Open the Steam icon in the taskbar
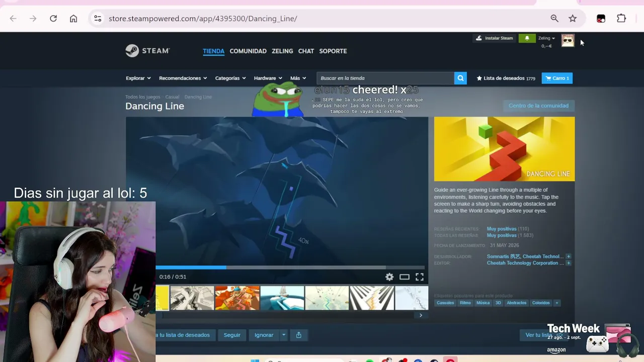The image size is (644, 362). pos(434,360)
